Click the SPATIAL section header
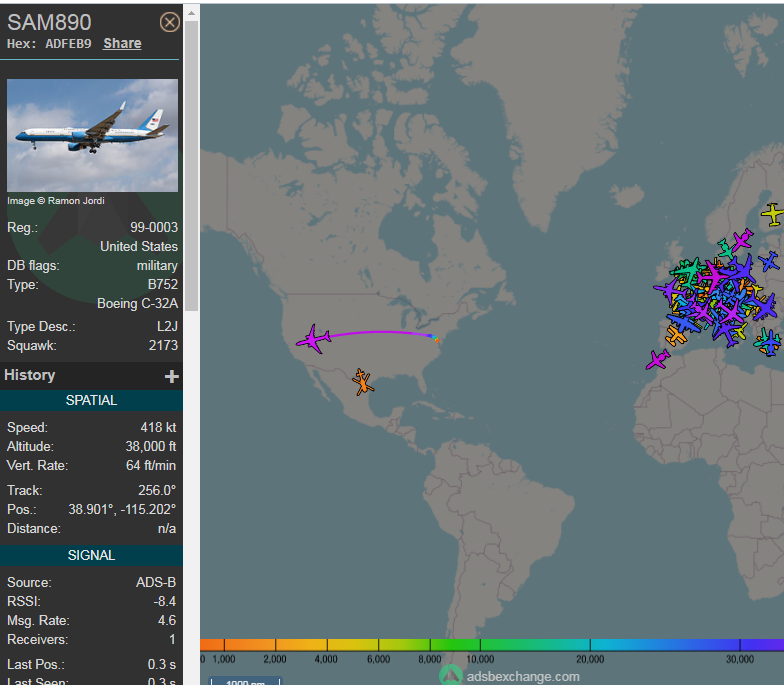 (92, 400)
